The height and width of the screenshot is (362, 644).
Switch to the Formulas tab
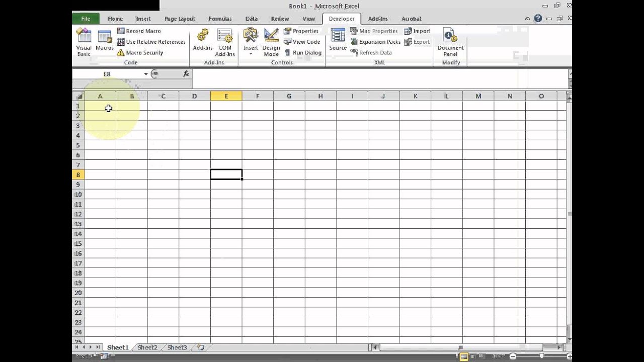click(x=220, y=19)
